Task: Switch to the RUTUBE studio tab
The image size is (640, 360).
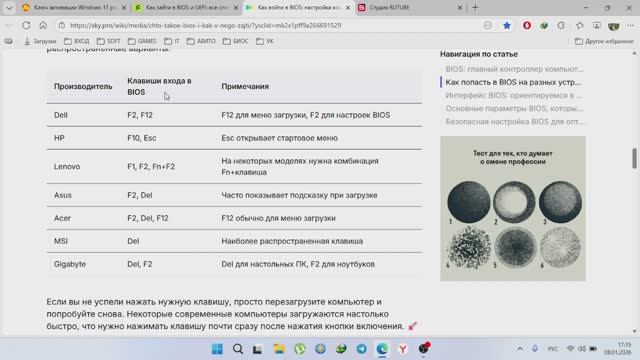Action: coord(410,7)
